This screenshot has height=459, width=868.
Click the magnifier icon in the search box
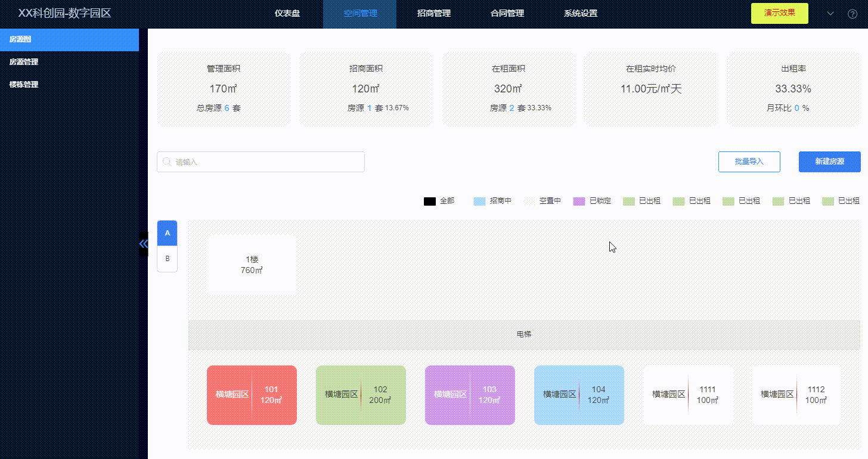pyautogui.click(x=167, y=162)
